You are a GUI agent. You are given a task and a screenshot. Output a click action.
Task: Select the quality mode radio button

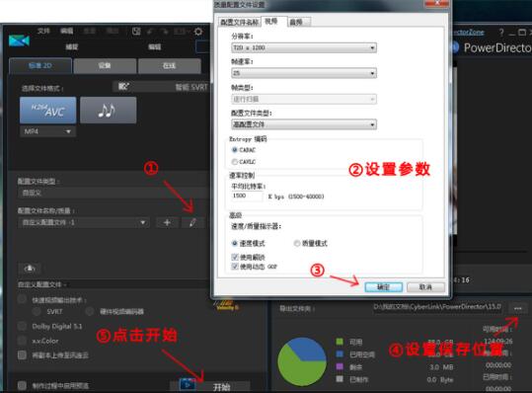pyautogui.click(x=297, y=243)
